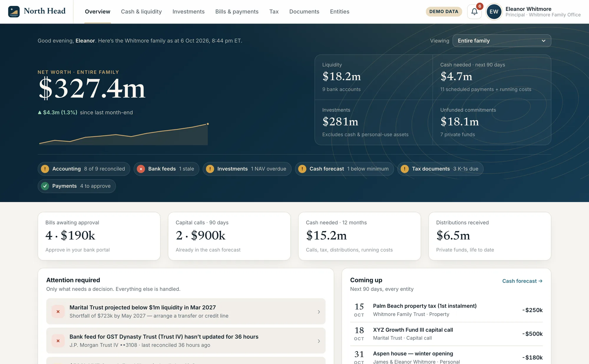This screenshot has height=364, width=589.
Task: Click the red X icon on Marital Trust alert
Action: click(58, 311)
